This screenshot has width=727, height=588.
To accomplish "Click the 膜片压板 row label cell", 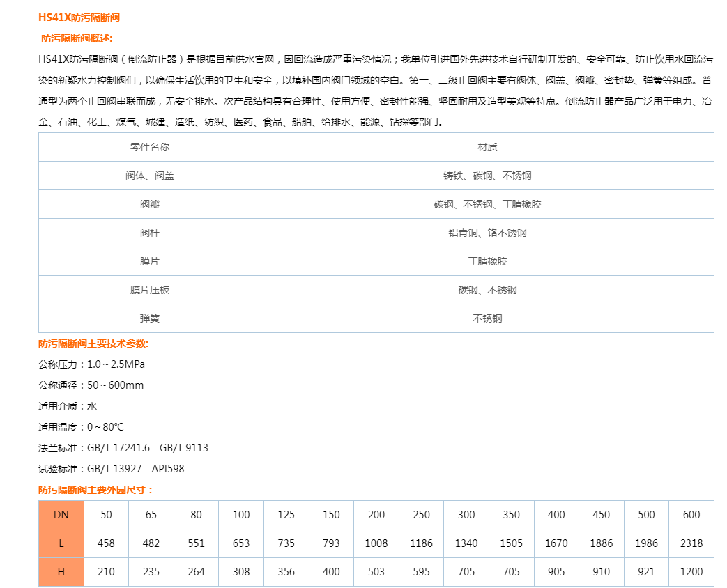I will [148, 290].
